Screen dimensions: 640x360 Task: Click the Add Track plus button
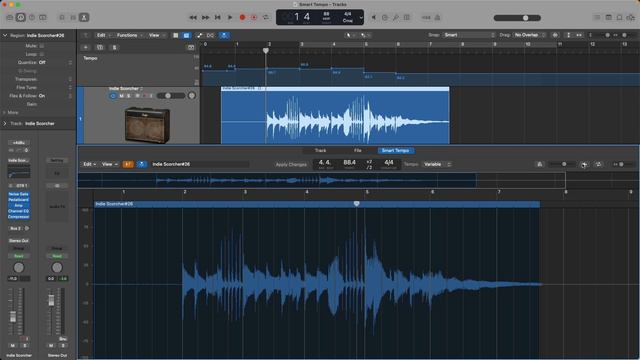(x=86, y=47)
